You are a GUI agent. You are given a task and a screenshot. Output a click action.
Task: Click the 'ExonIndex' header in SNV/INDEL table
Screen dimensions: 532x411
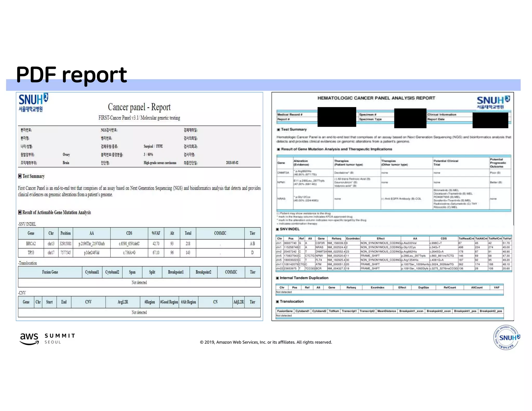click(x=353, y=238)
